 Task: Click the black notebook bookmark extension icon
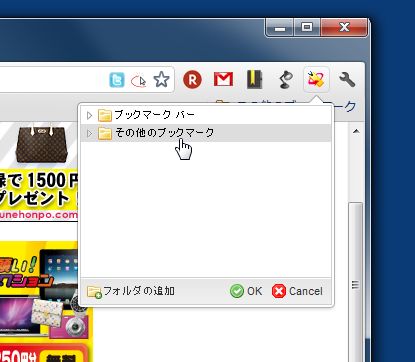tap(255, 80)
